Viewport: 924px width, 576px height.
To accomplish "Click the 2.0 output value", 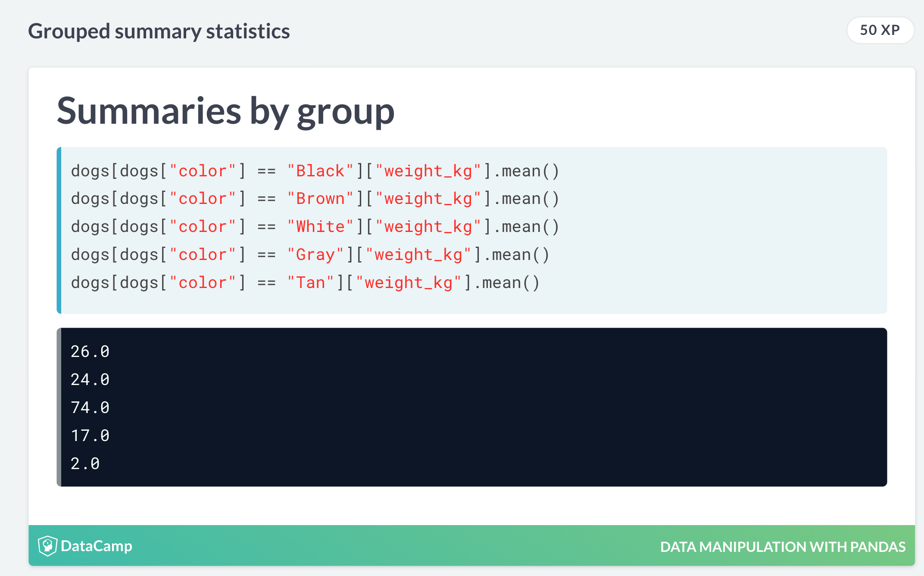I will 85,464.
